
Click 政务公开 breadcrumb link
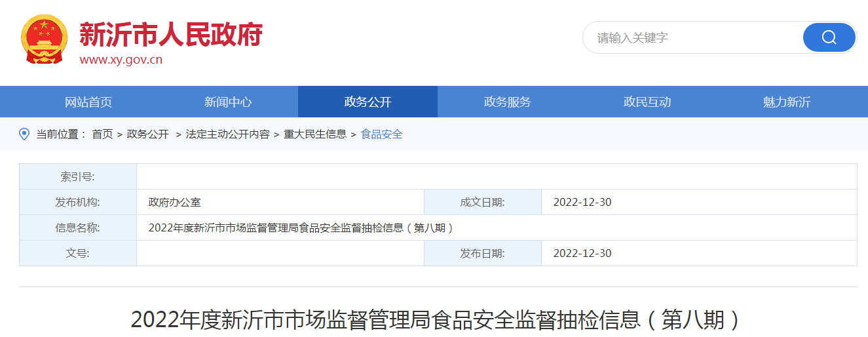[147, 134]
